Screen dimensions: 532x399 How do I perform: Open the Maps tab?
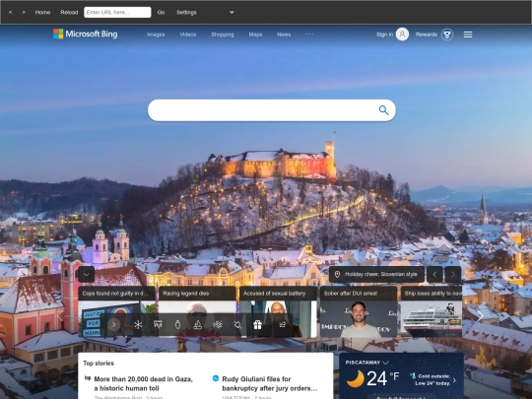click(255, 34)
